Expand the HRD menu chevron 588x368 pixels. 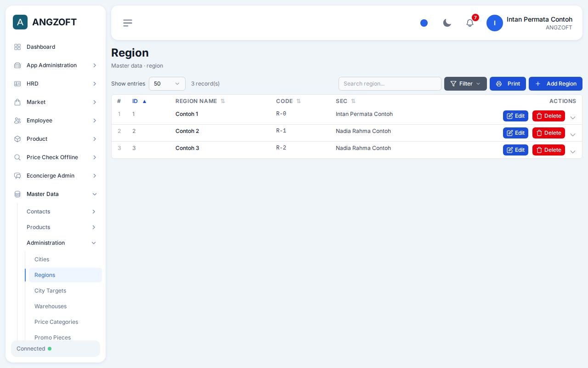tap(95, 84)
